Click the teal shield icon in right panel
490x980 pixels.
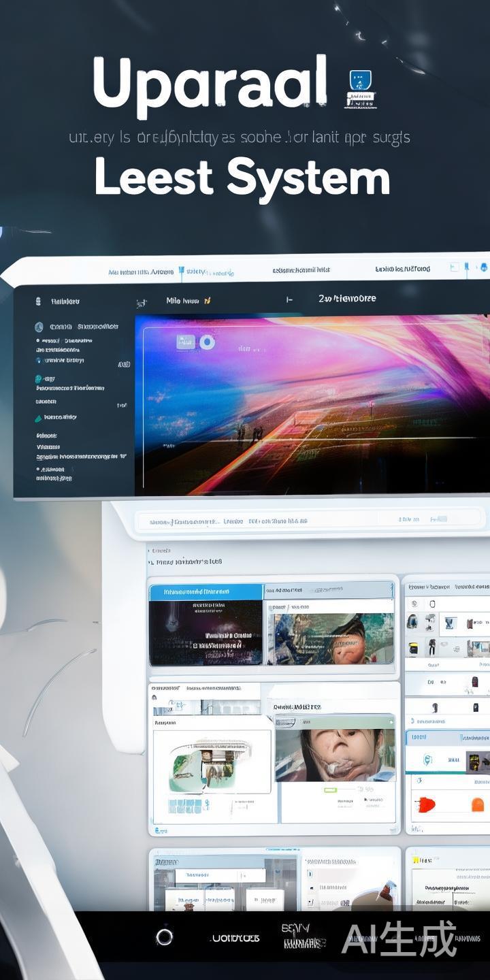click(428, 760)
